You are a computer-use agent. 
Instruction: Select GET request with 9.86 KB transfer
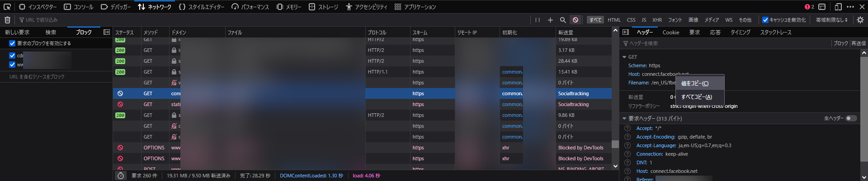click(x=362, y=115)
